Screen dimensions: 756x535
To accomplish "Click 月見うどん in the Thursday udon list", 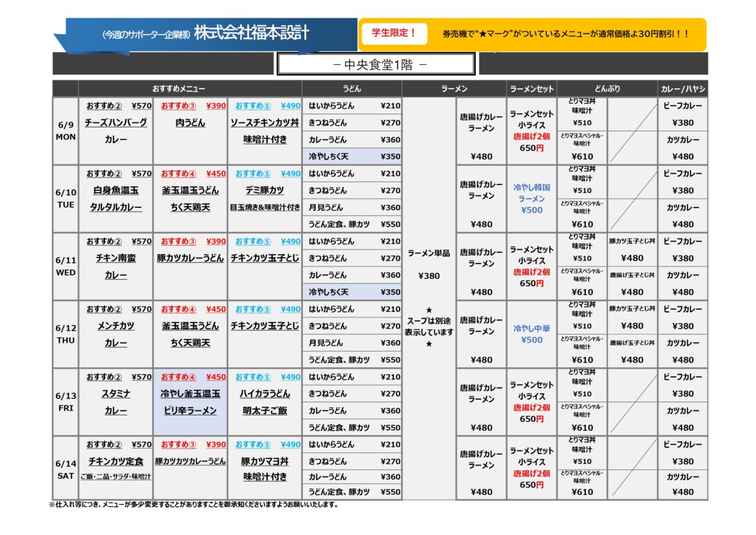I will coord(326,343).
